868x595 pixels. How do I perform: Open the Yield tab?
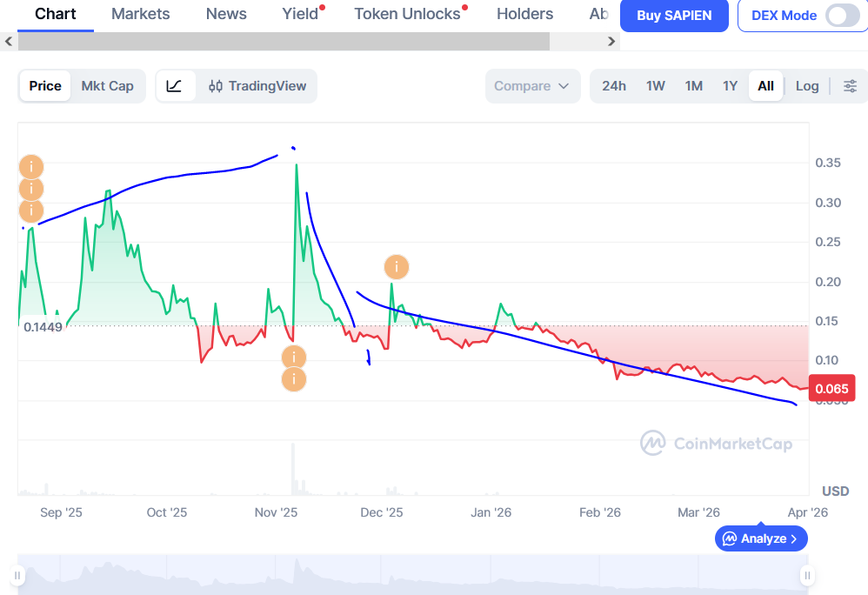click(x=301, y=14)
